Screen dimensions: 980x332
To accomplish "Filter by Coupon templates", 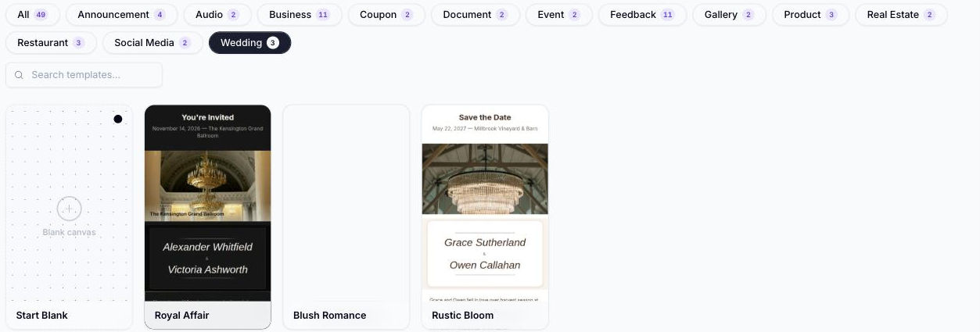I will 386,15.
